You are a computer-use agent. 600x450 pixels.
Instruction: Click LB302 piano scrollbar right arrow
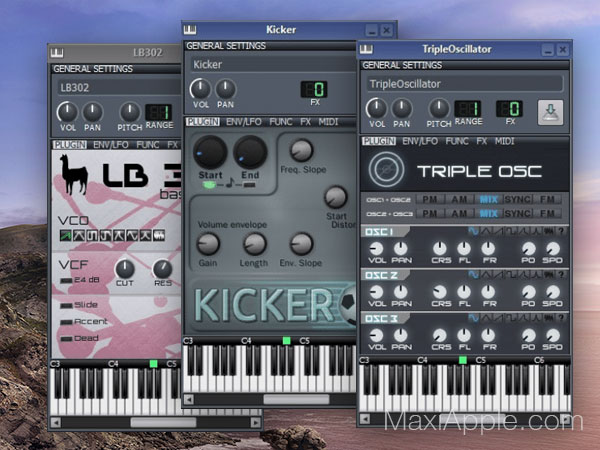[x=255, y=422]
